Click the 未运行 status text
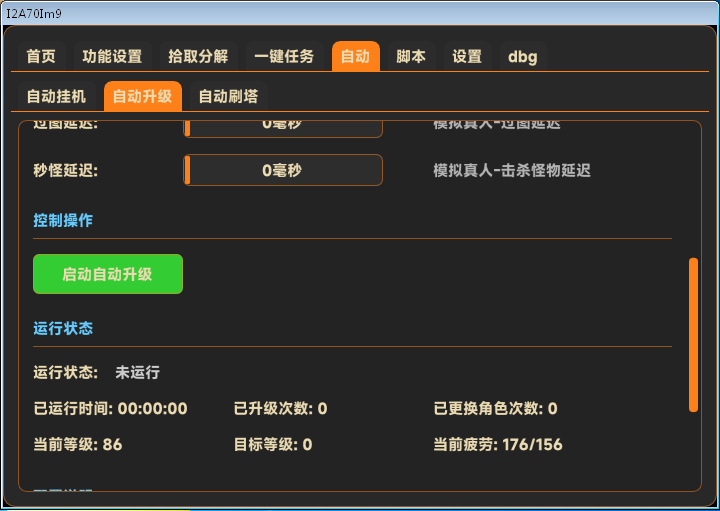720x511 pixels. tap(137, 373)
